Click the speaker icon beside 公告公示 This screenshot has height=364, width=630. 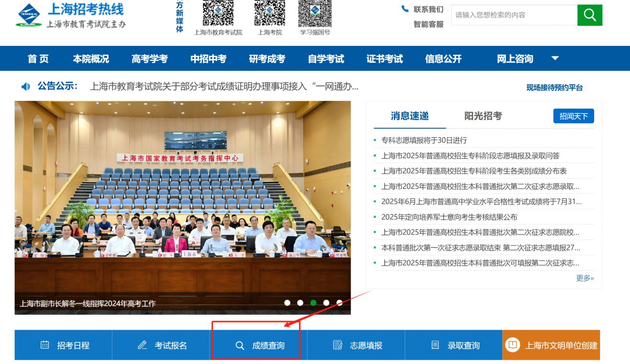click(x=26, y=87)
